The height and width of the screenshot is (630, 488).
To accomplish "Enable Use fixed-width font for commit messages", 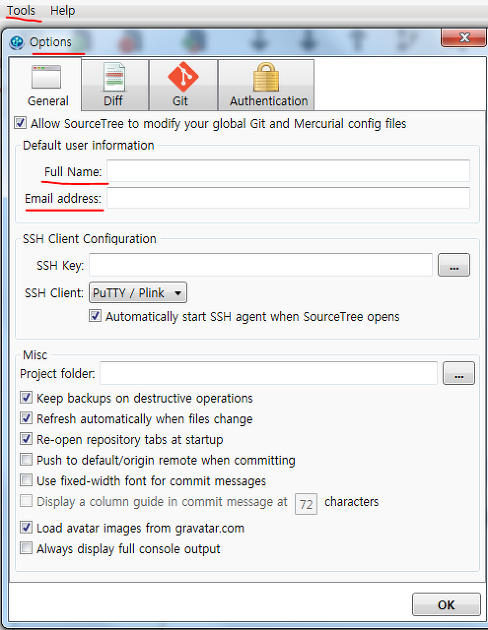I will (27, 480).
